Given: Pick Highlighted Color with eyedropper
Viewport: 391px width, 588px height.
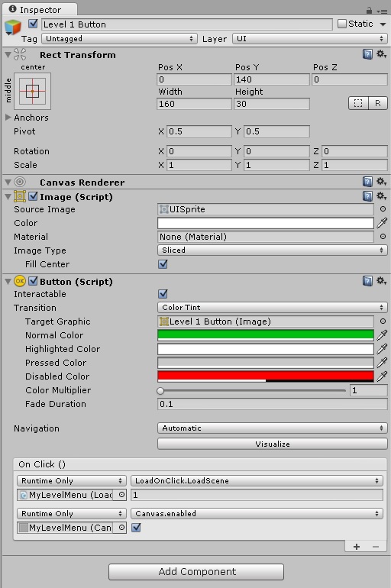Looking at the screenshot, I should (x=382, y=349).
